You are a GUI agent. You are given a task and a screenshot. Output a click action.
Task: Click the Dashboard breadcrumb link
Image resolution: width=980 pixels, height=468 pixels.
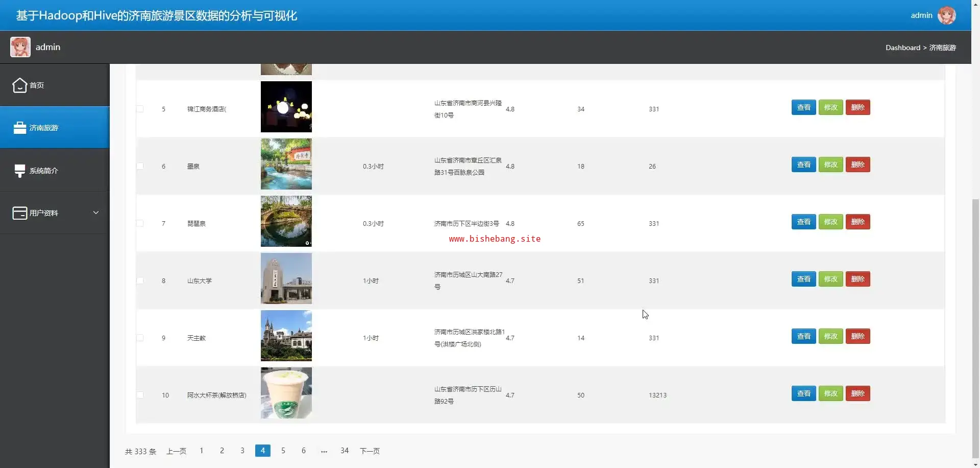coord(902,48)
